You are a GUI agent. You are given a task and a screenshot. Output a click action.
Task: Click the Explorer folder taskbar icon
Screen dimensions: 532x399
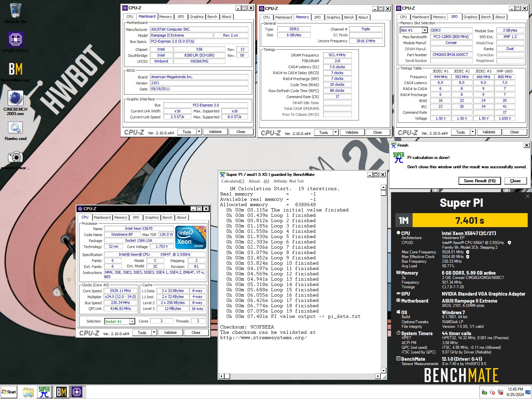pyautogui.click(x=28, y=392)
